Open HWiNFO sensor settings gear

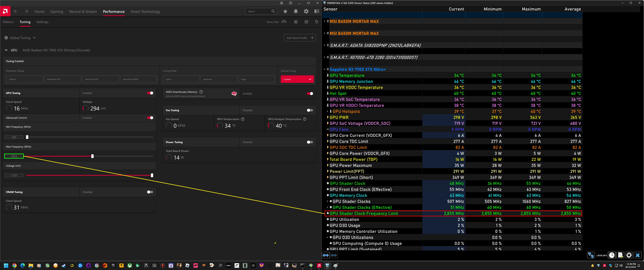[x=629, y=255]
